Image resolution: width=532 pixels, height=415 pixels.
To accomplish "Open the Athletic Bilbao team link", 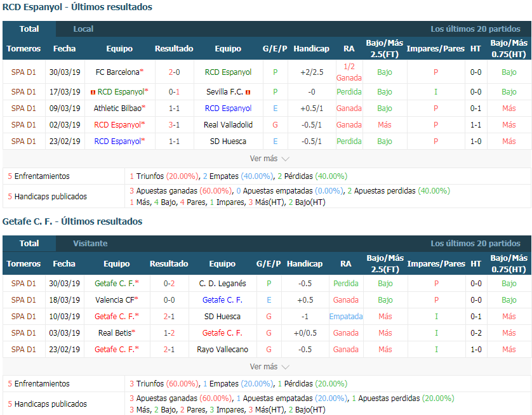I will 117,109.
